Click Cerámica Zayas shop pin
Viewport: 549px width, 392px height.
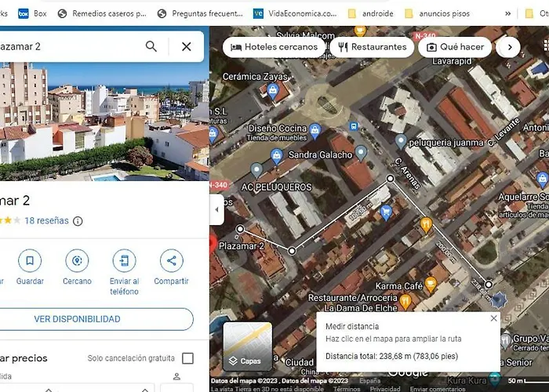pyautogui.click(x=273, y=91)
